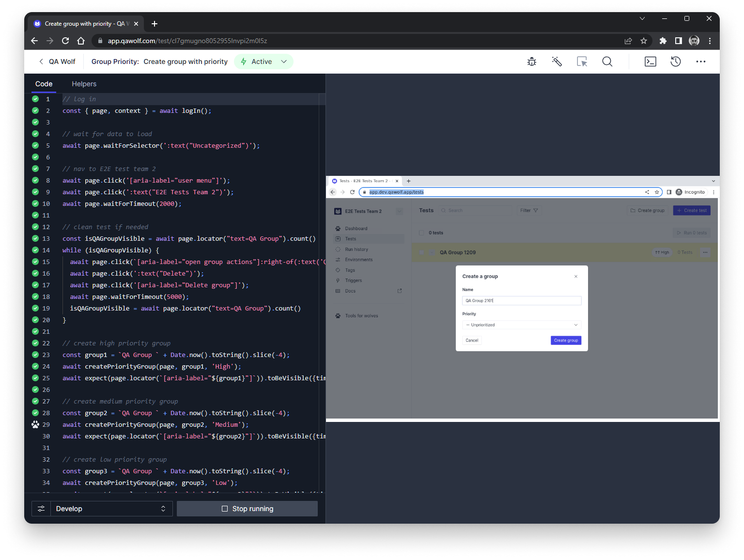Open the Develop environment dropdown
744x560 pixels.
[x=111, y=509]
